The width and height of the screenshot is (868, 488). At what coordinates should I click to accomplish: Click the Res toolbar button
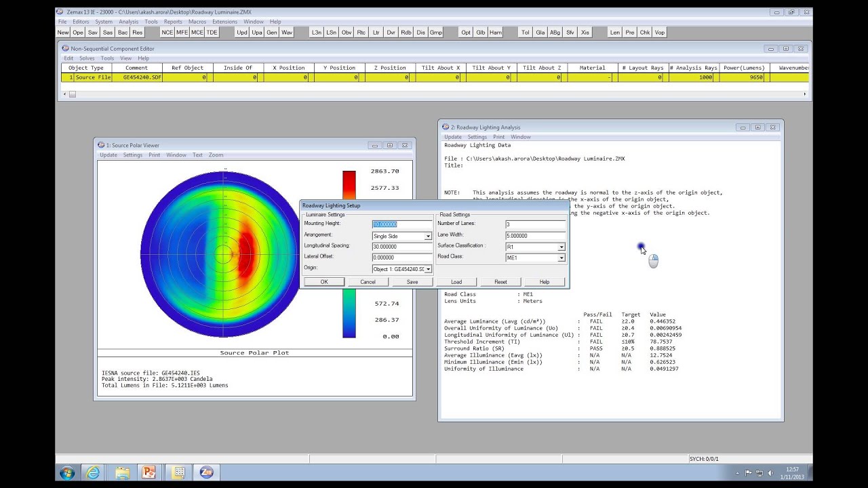138,33
